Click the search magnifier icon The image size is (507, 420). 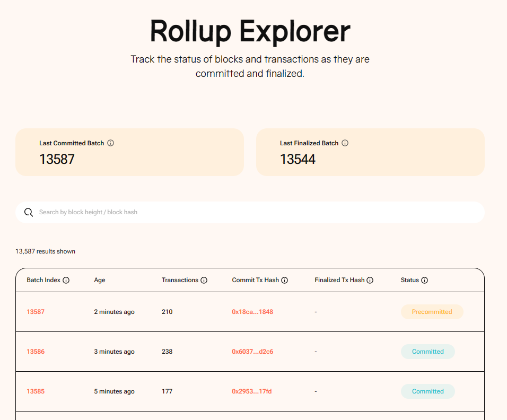[x=29, y=212]
